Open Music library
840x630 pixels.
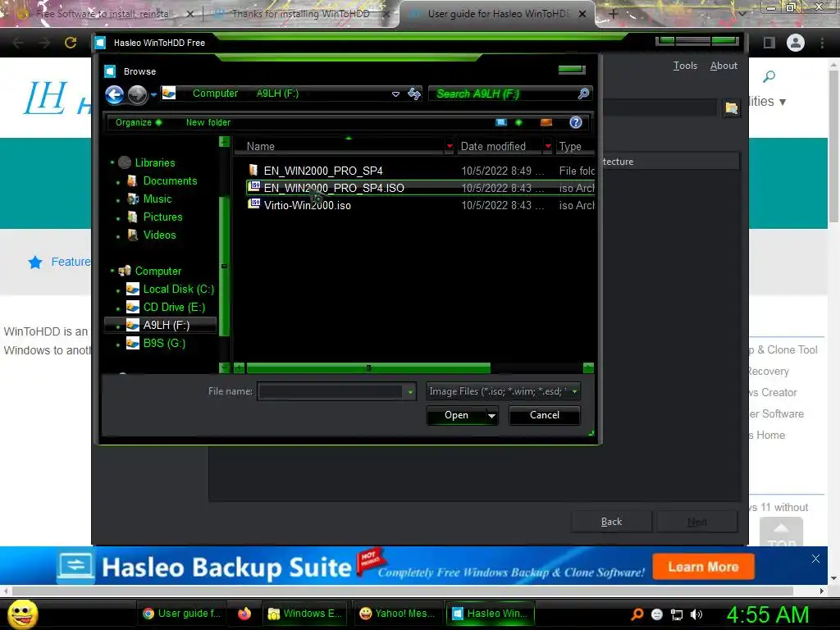pyautogui.click(x=157, y=199)
